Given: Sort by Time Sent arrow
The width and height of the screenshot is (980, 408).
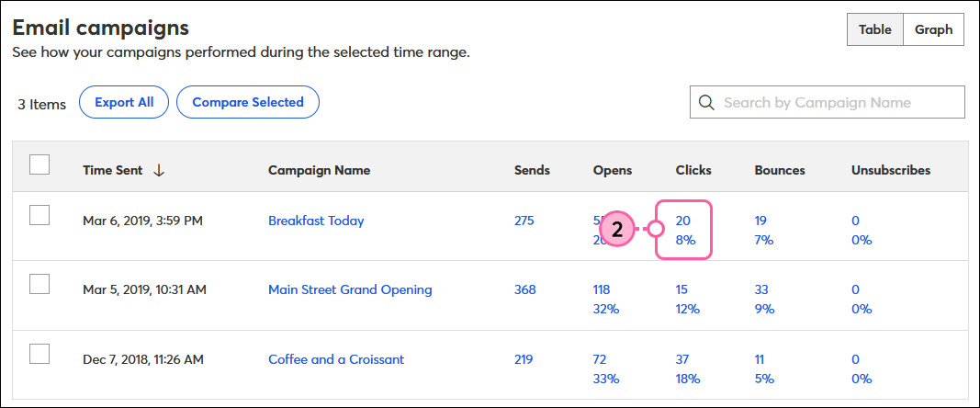Looking at the screenshot, I should [159, 170].
